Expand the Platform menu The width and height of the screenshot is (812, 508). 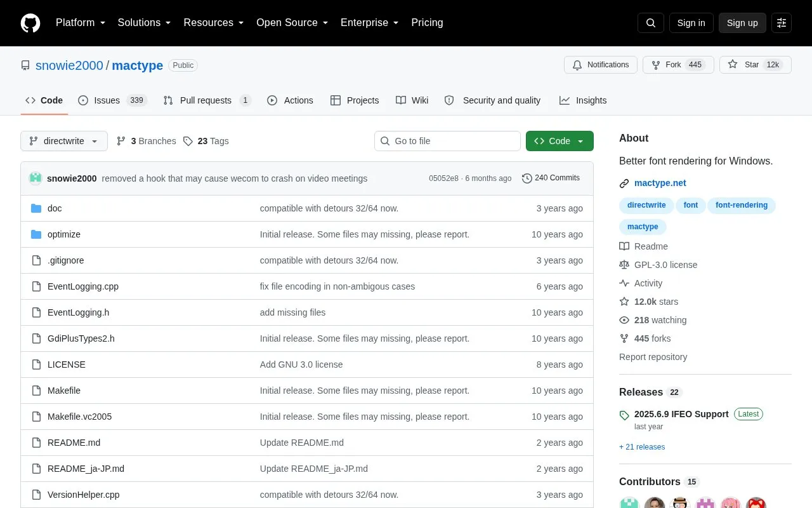click(81, 23)
